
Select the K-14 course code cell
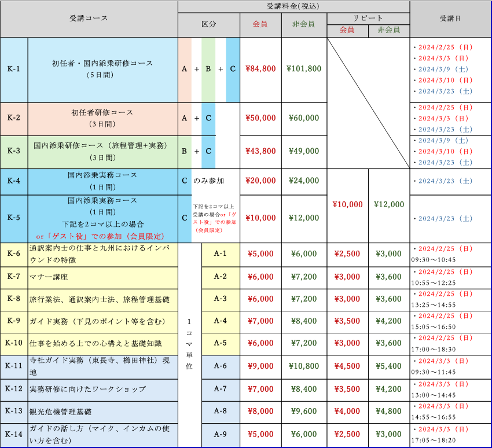point(14,435)
